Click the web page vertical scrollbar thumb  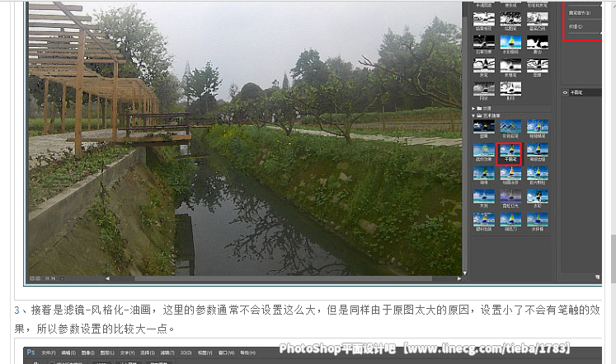click(614, 259)
